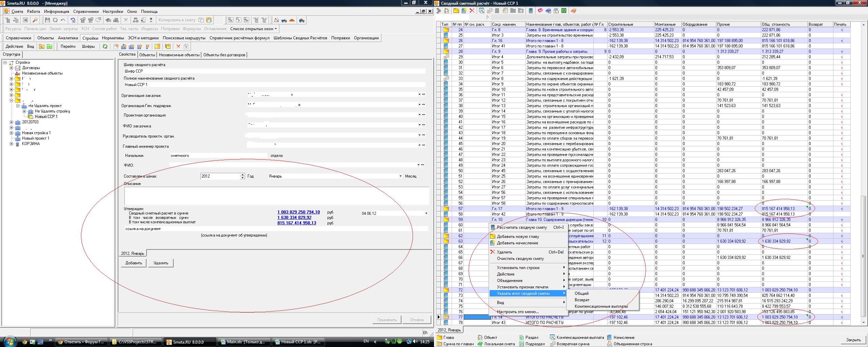Toggle the Печать mark for row 26
The width and height of the screenshot is (868, 347).
(x=841, y=41)
